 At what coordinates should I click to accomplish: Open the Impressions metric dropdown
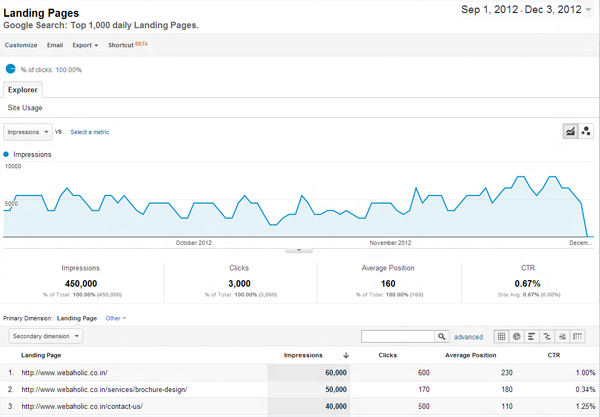(x=28, y=132)
